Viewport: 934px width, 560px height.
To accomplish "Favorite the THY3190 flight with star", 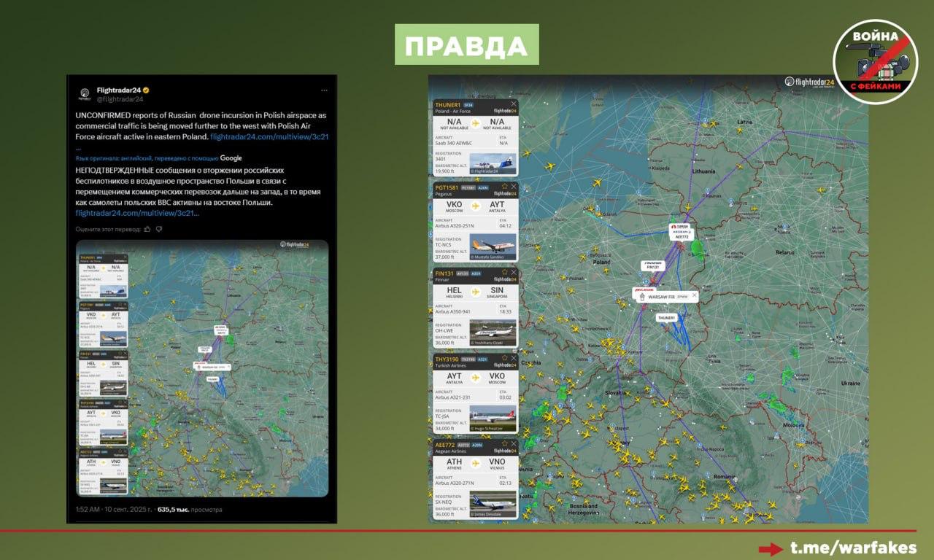I will (504, 358).
